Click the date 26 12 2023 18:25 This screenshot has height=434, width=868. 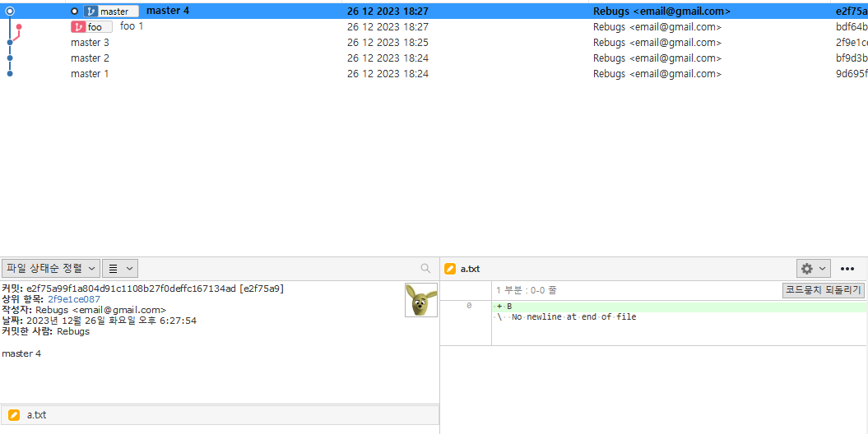(388, 43)
